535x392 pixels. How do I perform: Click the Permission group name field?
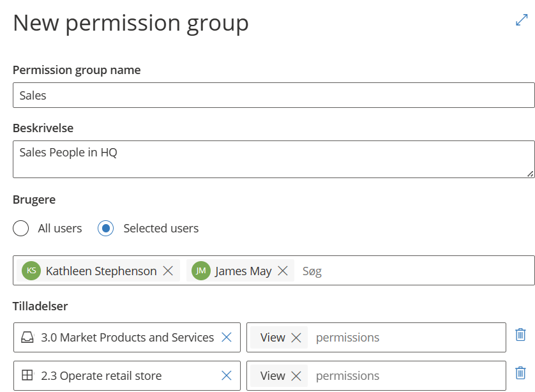tap(273, 96)
